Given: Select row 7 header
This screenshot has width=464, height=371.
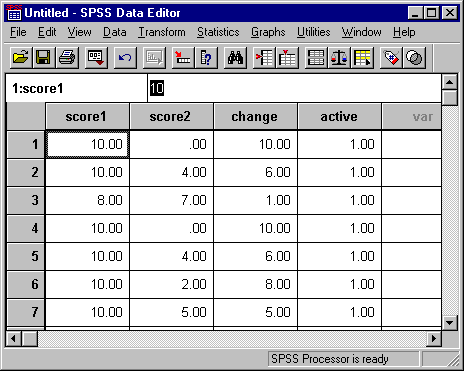Looking at the screenshot, I should point(26,312).
